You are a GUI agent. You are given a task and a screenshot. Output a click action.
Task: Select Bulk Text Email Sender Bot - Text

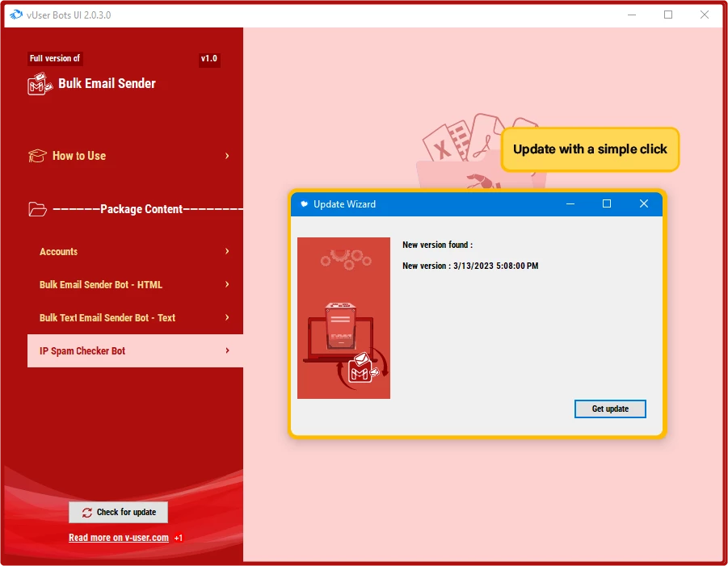[135, 318]
